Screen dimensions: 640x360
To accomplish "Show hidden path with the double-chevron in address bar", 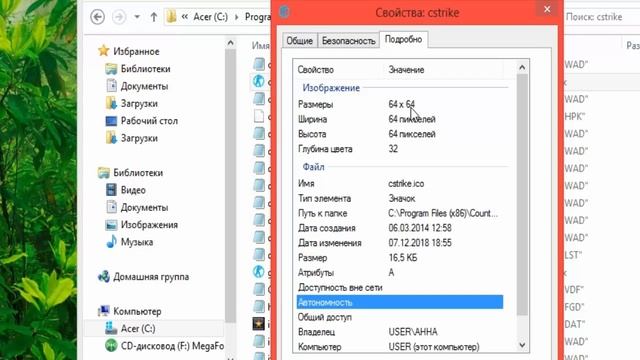I will [184, 17].
